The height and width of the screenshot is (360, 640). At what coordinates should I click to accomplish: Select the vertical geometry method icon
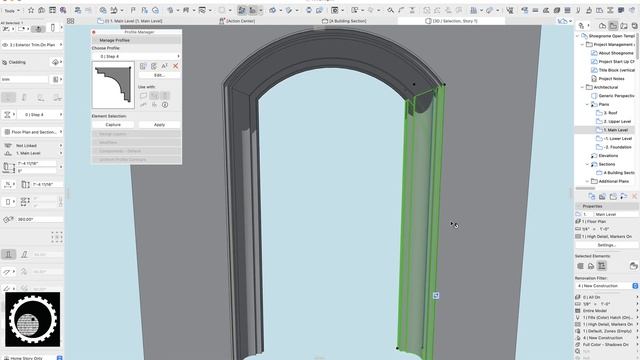tap(8, 255)
